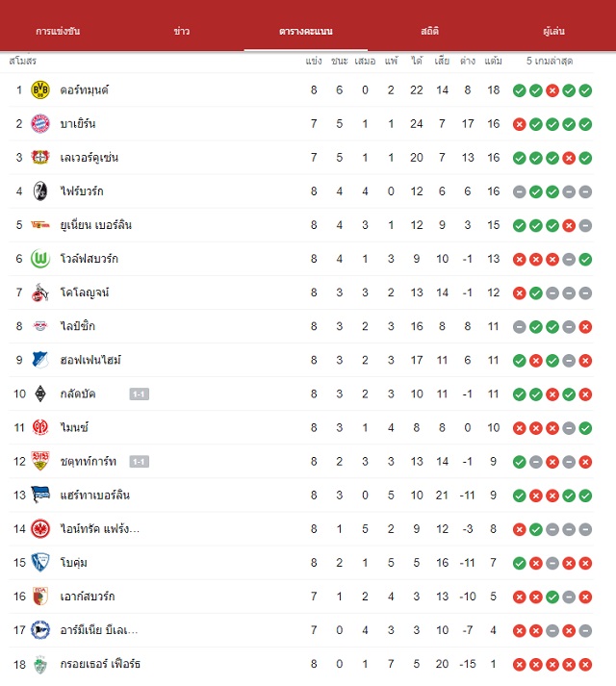This screenshot has width=616, height=686.
Task: Open the Eintracht Frankfurt eagle crest
Action: click(40, 528)
